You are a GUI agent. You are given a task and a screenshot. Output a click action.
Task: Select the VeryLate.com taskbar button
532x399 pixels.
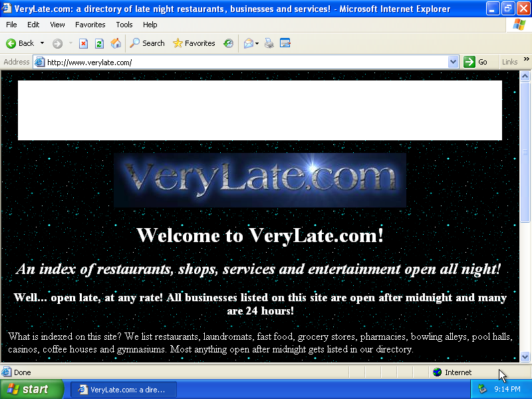click(124, 390)
